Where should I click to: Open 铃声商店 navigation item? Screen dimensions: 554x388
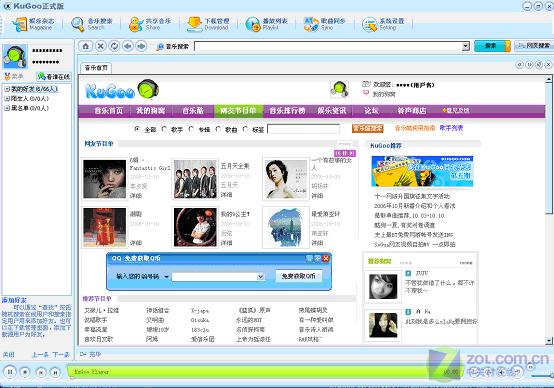click(412, 111)
